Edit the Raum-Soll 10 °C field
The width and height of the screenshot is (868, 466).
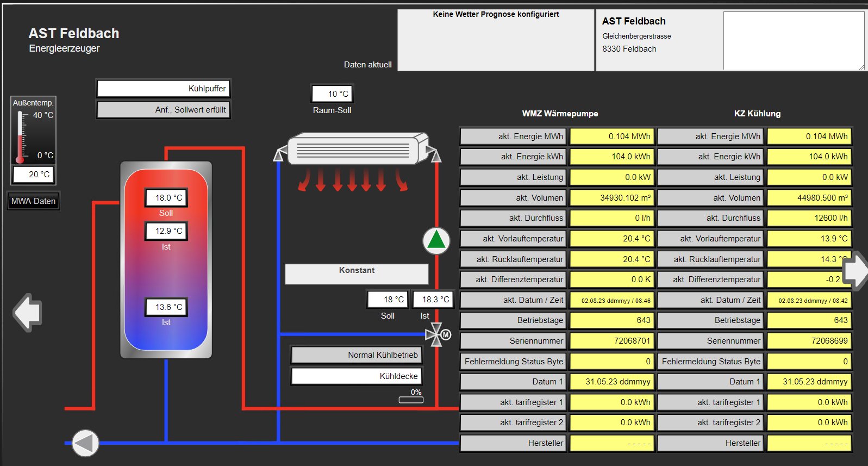(x=332, y=94)
